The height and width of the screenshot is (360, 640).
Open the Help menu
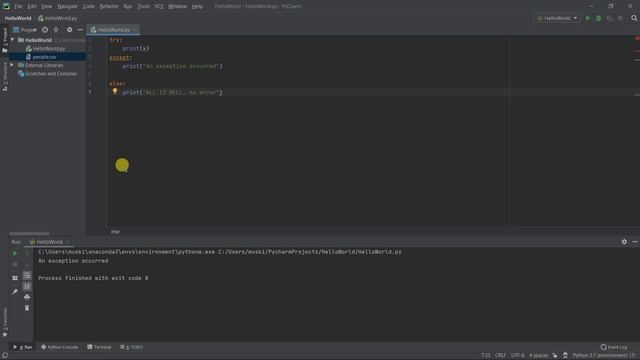click(197, 7)
